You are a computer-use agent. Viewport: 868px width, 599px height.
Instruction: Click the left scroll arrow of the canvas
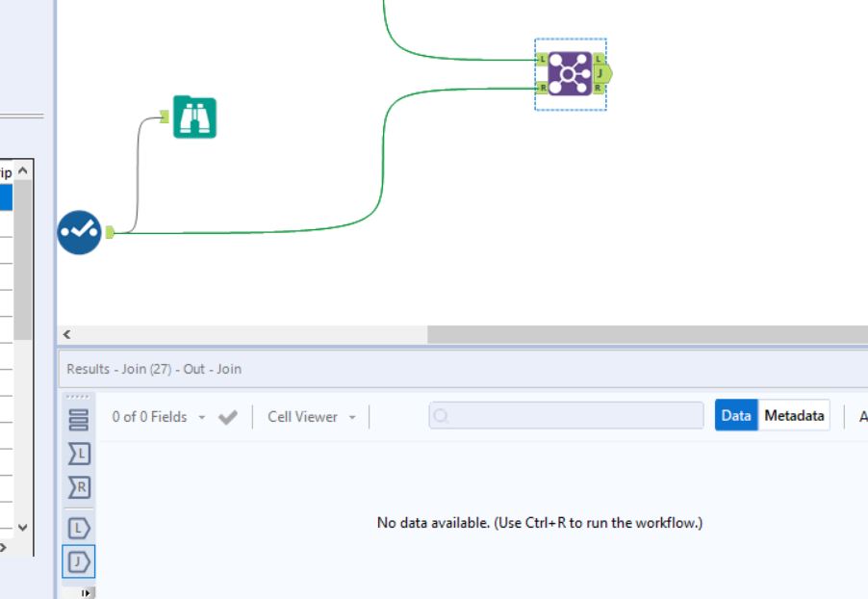(x=66, y=333)
